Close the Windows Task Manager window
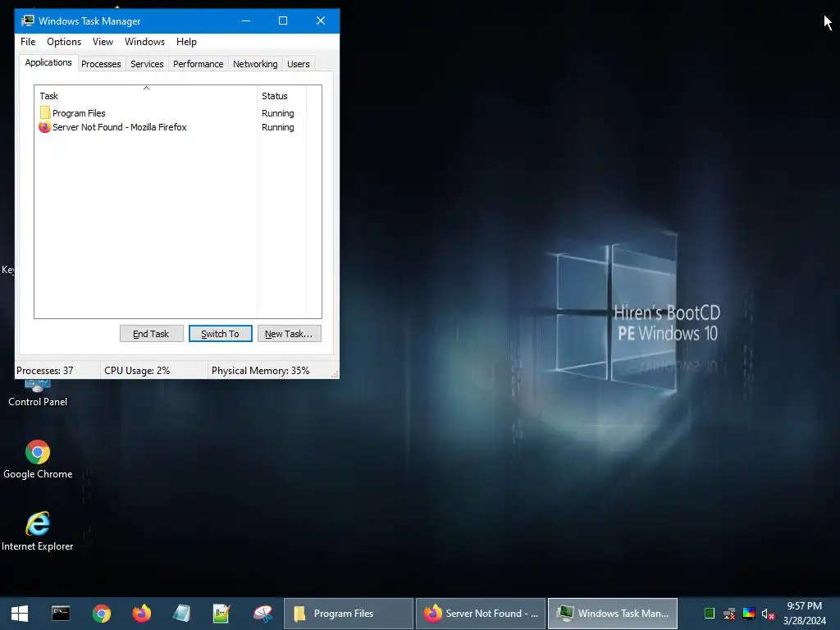 tap(321, 21)
